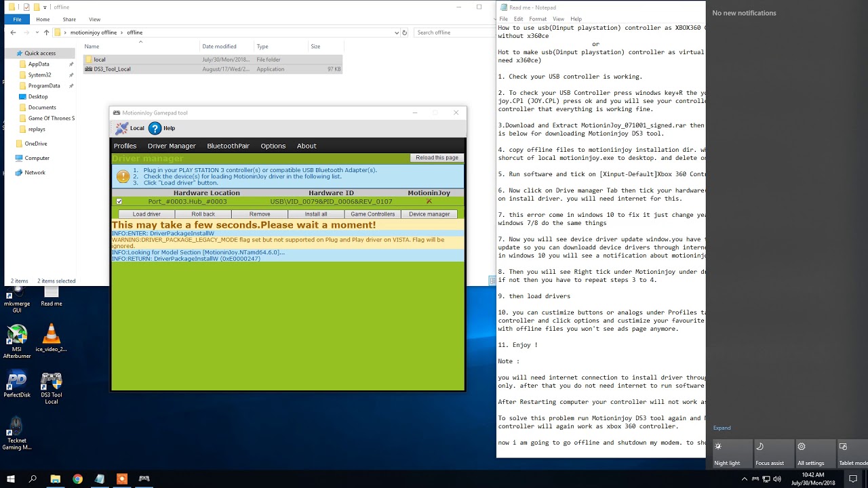Click Load driver button
This screenshot has height=488, width=868.
coord(146,214)
